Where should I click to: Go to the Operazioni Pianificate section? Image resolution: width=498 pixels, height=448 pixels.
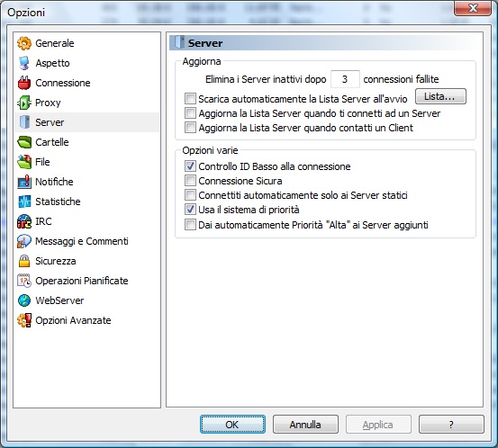[x=82, y=281]
